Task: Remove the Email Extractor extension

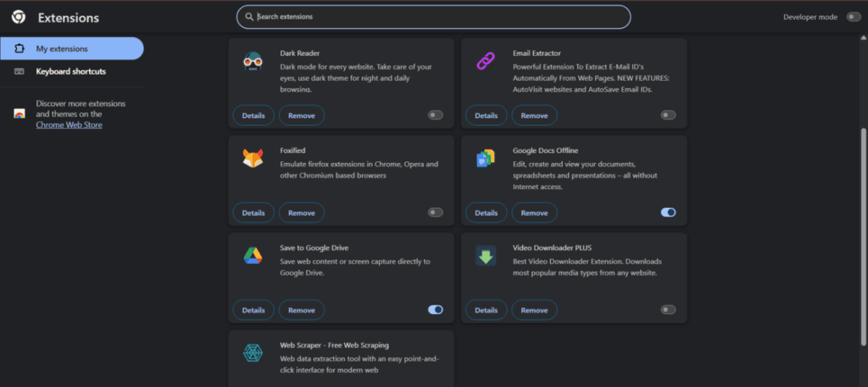Action: coord(534,115)
